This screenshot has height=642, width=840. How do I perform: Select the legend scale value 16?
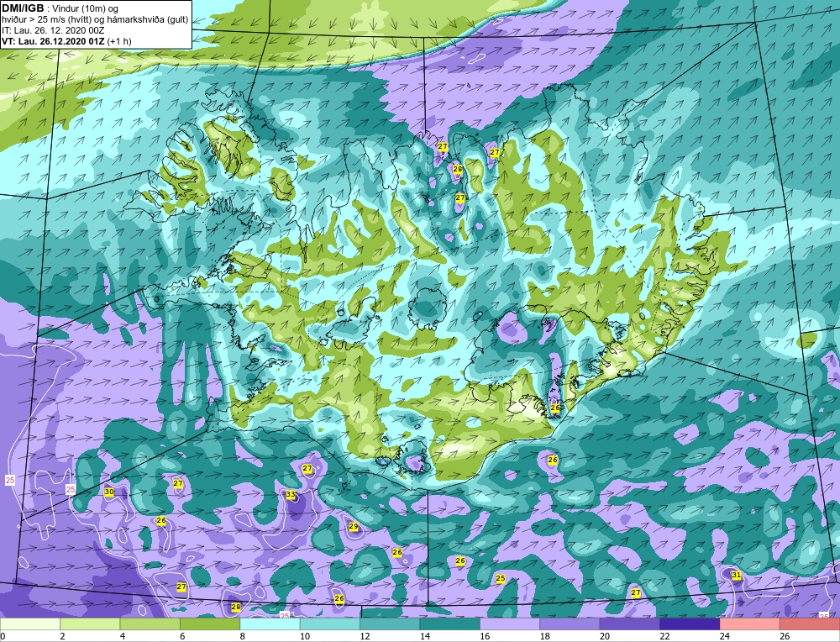pos(485,636)
